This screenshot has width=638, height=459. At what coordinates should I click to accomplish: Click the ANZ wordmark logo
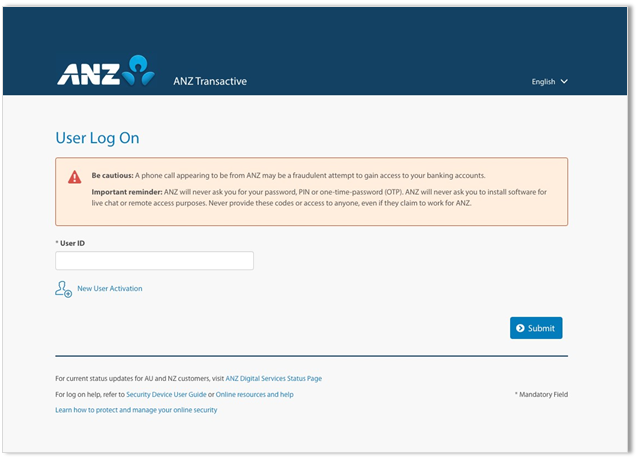tap(88, 74)
